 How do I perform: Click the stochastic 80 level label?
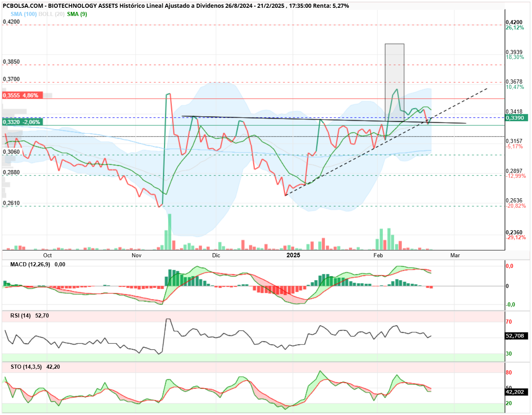pos(509,372)
